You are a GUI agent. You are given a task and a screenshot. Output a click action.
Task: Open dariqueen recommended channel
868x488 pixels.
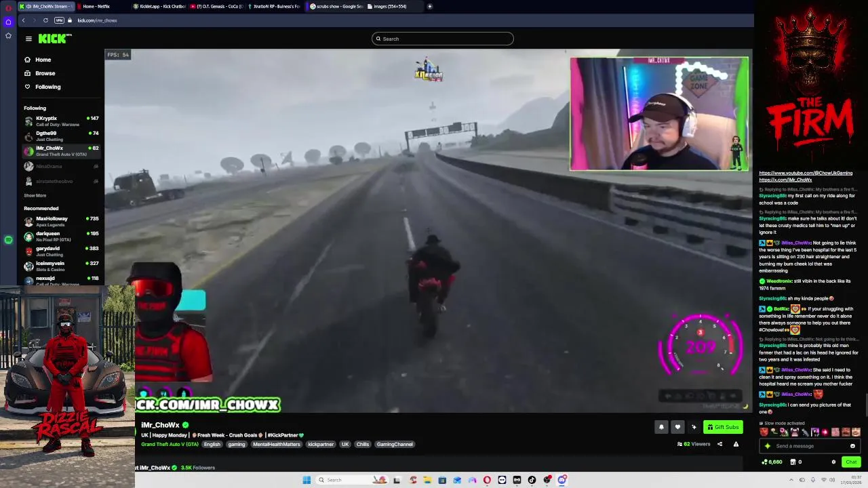(x=61, y=237)
